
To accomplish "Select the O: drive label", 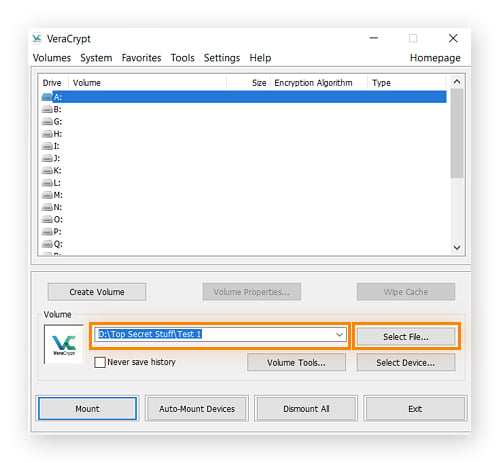I will [x=58, y=219].
